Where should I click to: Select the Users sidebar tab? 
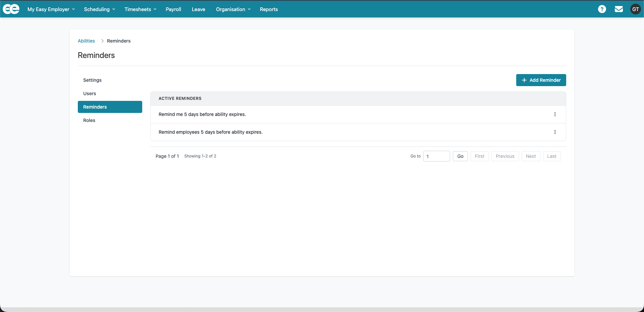tap(110, 93)
